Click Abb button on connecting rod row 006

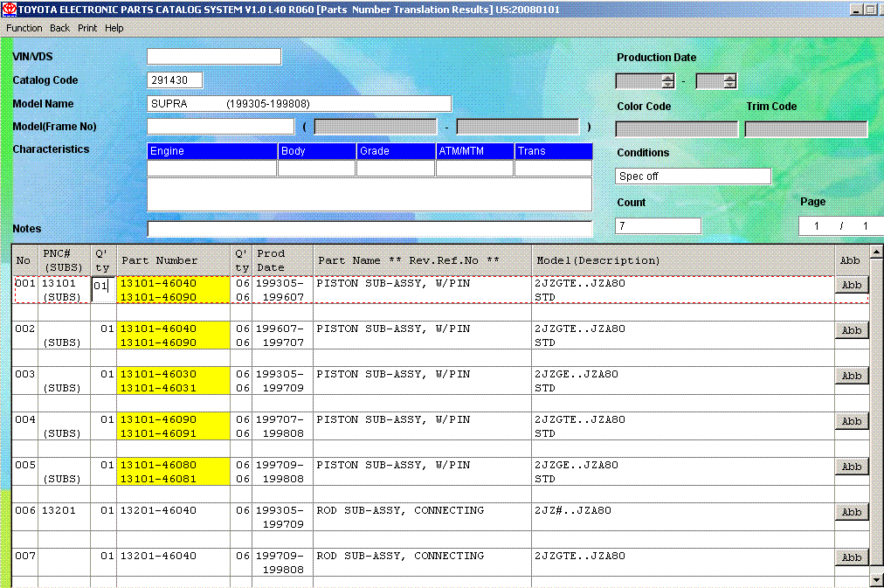(x=851, y=512)
